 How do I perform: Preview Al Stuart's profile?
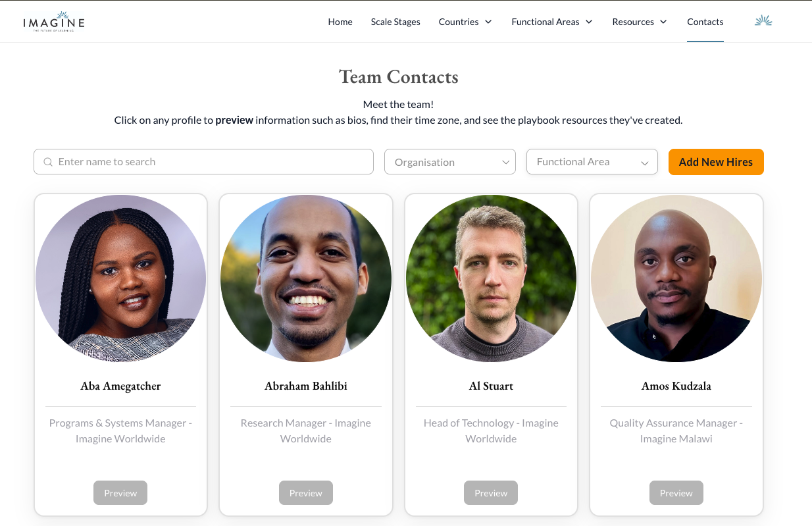click(x=491, y=493)
